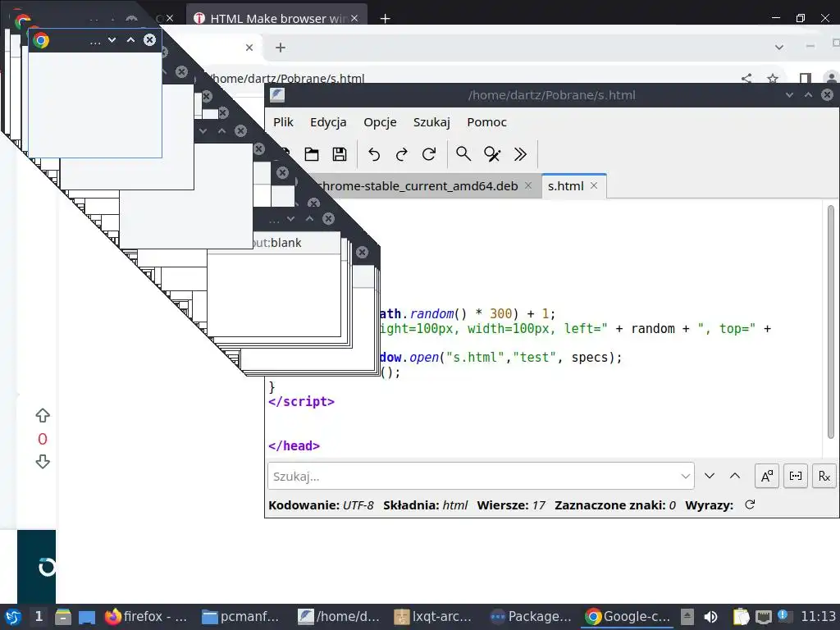
Task: Open the Pomoc menu
Action: click(x=486, y=122)
